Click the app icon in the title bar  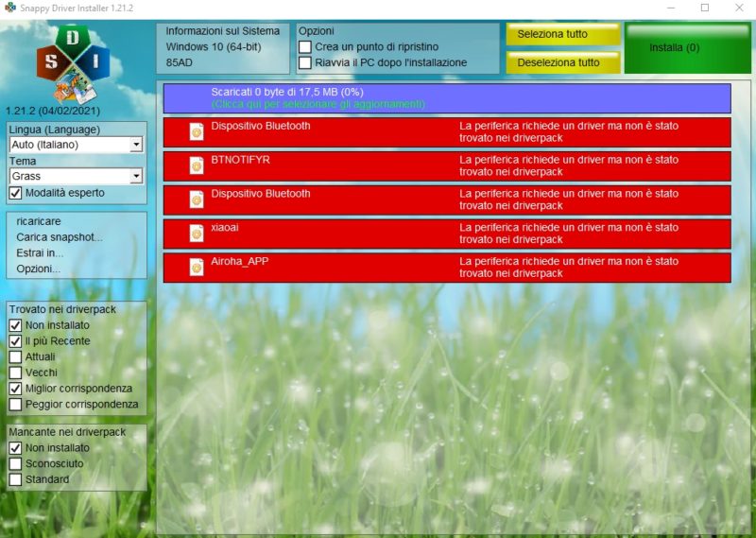[10, 8]
